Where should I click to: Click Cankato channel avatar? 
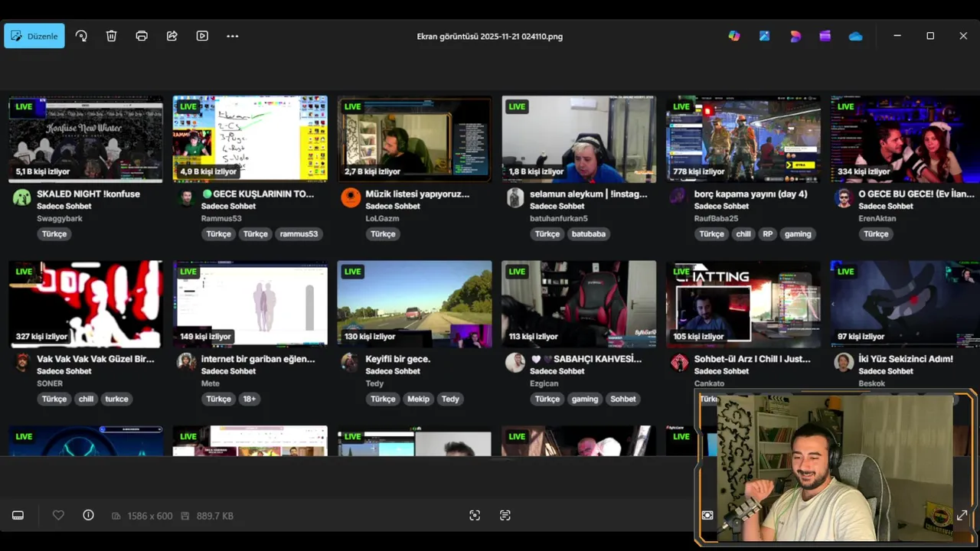pyautogui.click(x=678, y=363)
